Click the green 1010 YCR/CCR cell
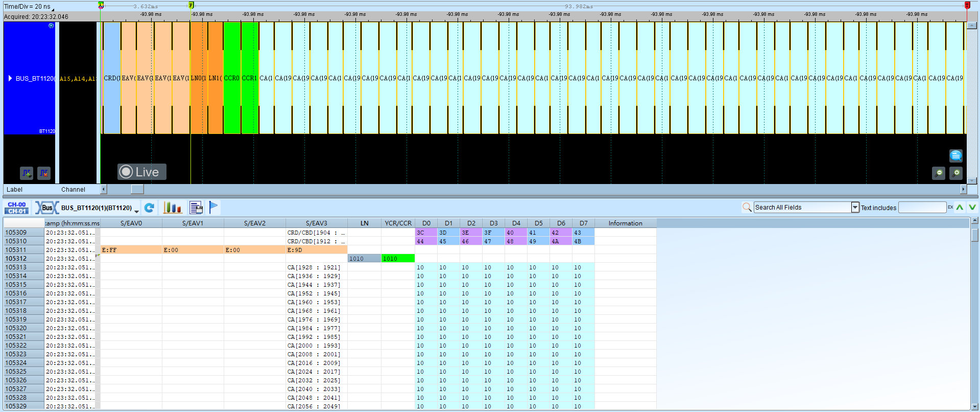 pyautogui.click(x=398, y=259)
